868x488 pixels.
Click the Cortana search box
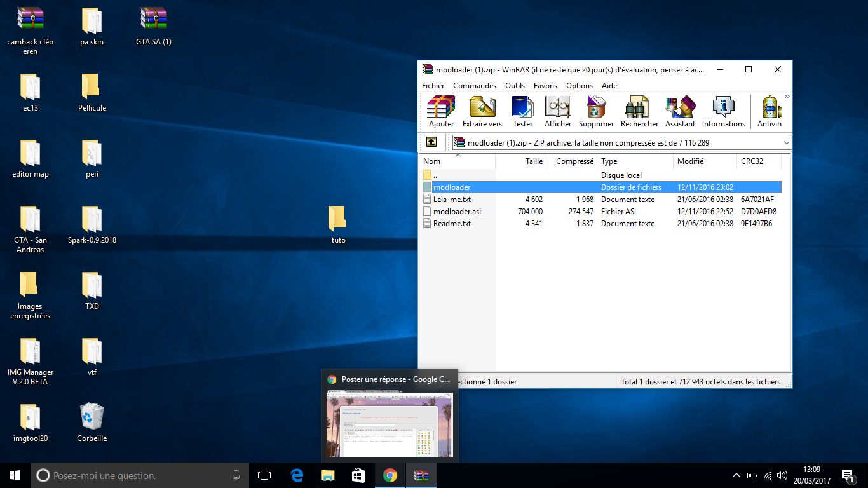[140, 475]
